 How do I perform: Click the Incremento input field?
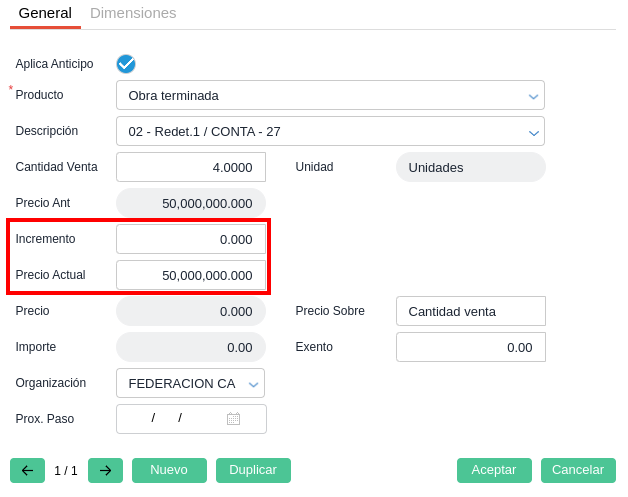191,239
